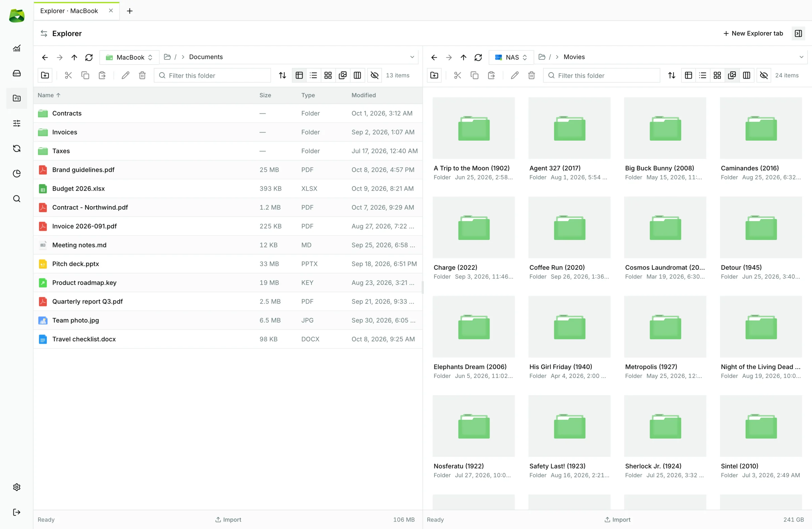Screen dimensions: 812x529
Task: Click the paste icon in the MacBook pane toolbar
Action: click(102, 75)
